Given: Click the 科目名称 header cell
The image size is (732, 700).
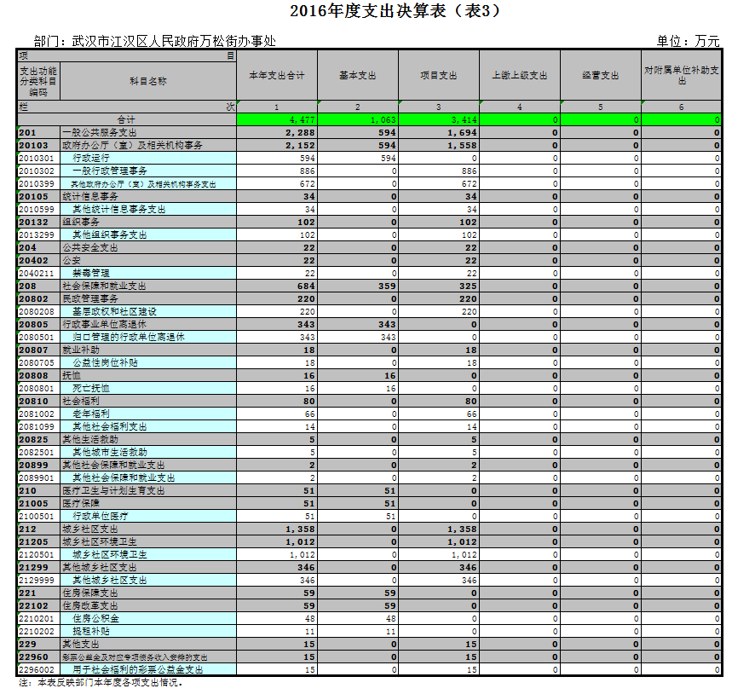Looking at the screenshot, I should [147, 81].
